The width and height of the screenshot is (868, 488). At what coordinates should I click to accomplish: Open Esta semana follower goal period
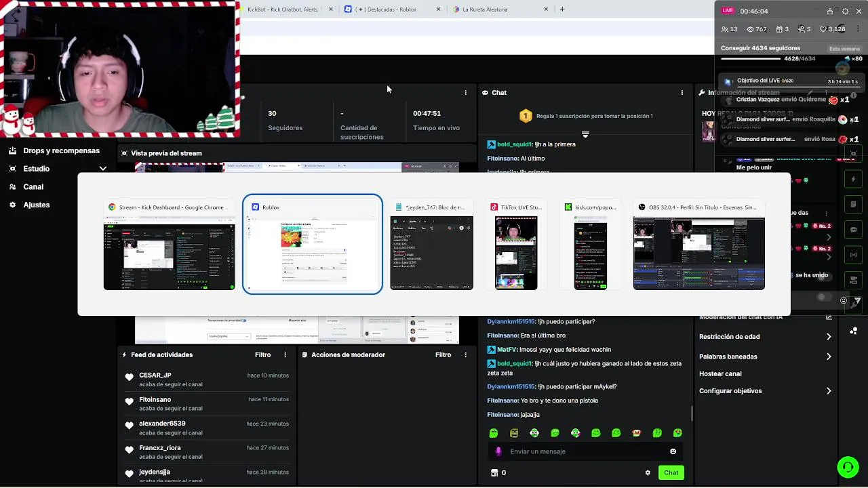pyautogui.click(x=844, y=49)
